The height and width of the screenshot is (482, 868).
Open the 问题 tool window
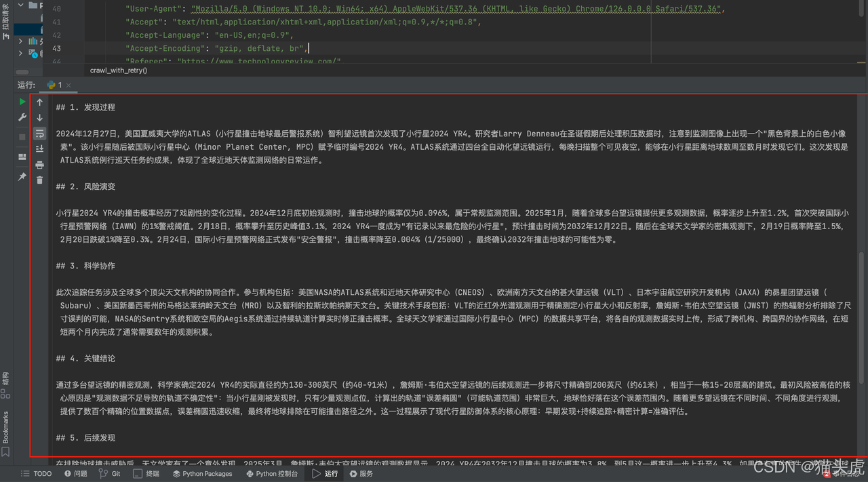(76, 474)
